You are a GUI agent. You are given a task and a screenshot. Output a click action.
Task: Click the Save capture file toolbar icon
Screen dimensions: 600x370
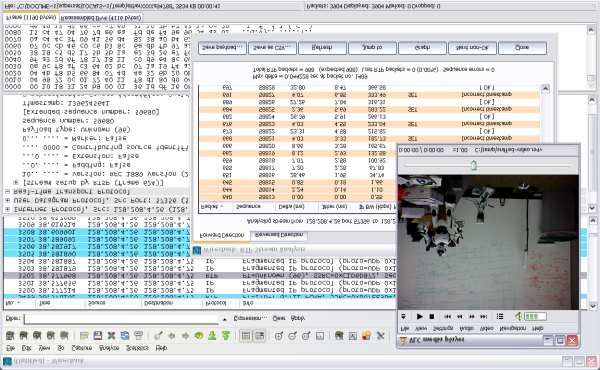tap(98, 336)
